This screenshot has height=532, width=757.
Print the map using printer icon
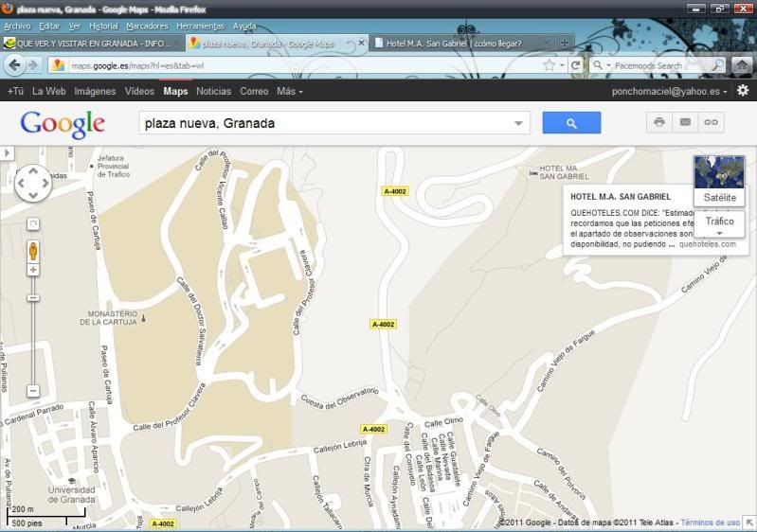pos(659,122)
